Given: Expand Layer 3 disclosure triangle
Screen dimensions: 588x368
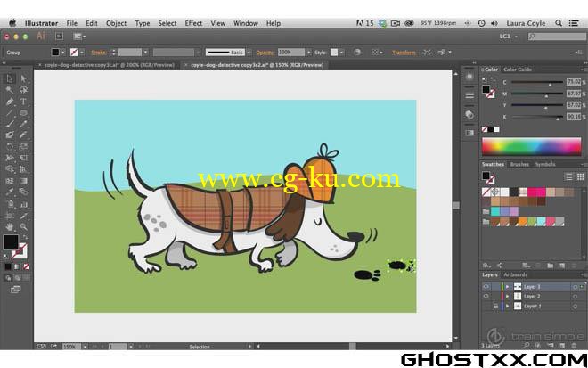Looking at the screenshot, I should click(508, 287).
